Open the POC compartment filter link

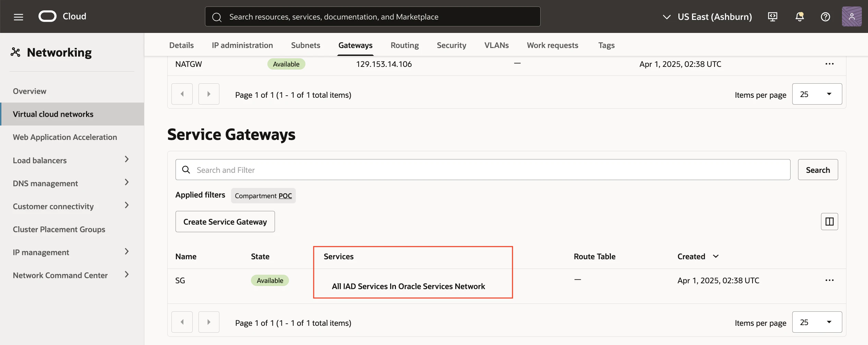[x=285, y=195]
